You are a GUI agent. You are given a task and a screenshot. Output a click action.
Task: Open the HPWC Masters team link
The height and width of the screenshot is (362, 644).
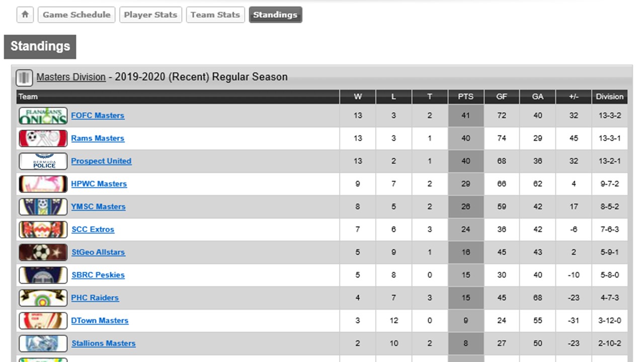point(99,184)
